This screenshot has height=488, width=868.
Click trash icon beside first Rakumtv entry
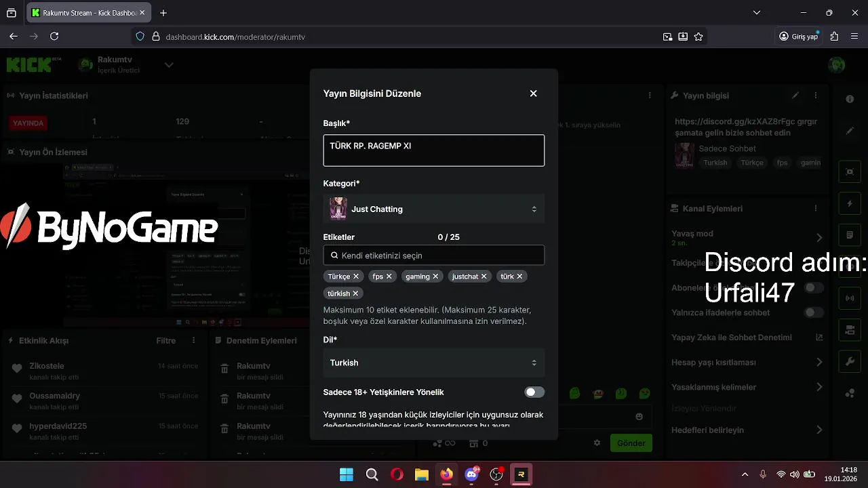[224, 369]
